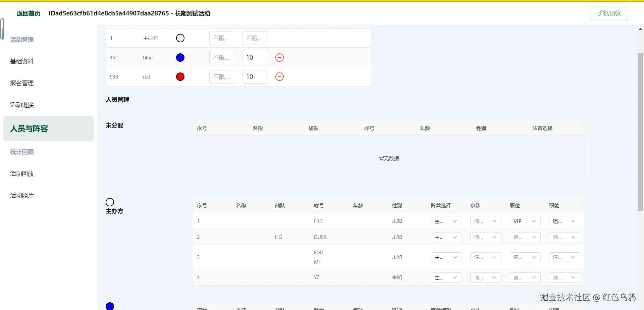Viewport: 644px width, 310px height.
Task: Click the second limit field for organizer row
Action: point(255,38)
